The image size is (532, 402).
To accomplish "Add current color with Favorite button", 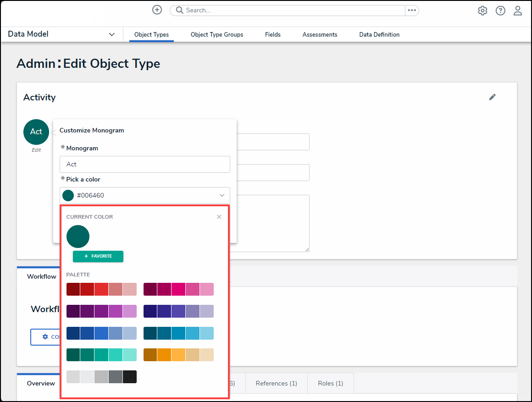I will click(98, 256).
